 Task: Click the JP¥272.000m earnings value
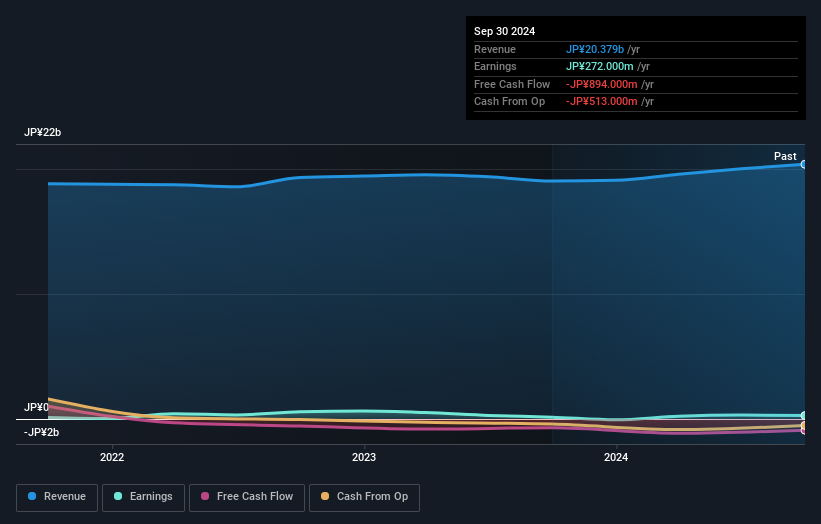click(600, 66)
